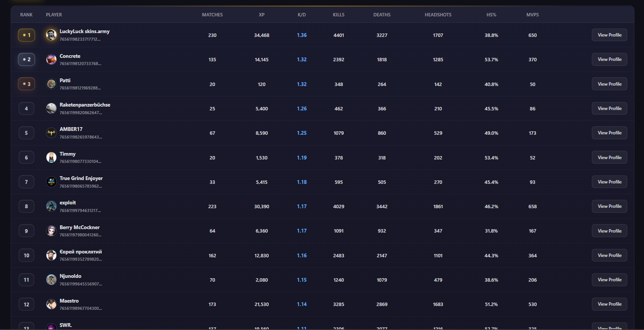The height and width of the screenshot is (330, 644).
Task: Click player name Єврей проклятий
Action: (x=81, y=252)
